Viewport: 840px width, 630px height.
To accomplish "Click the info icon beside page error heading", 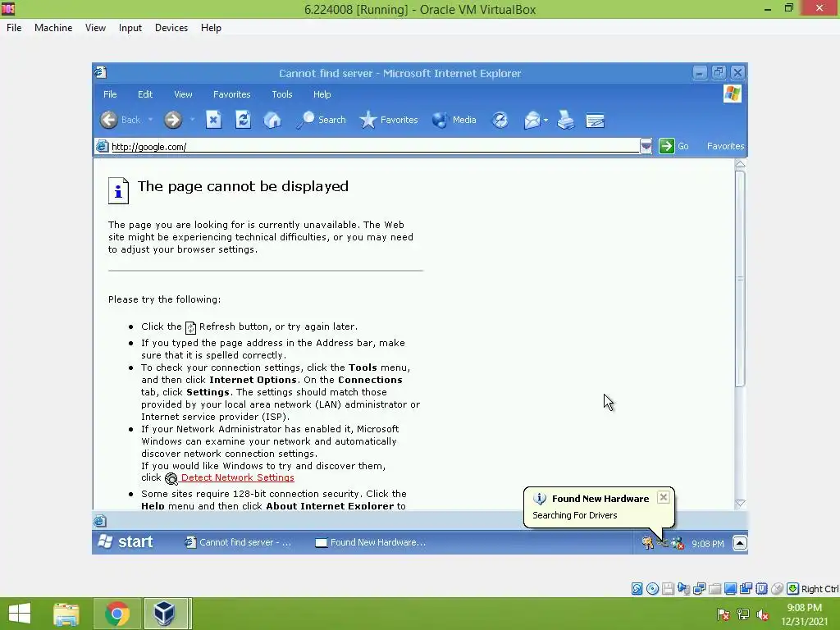I will [x=118, y=190].
